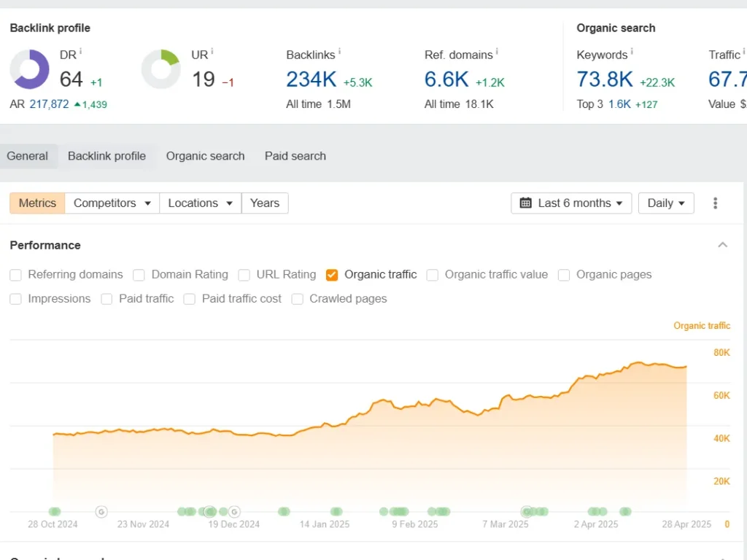Click the 80K axis label
This screenshot has height=560, width=747.
721,353
